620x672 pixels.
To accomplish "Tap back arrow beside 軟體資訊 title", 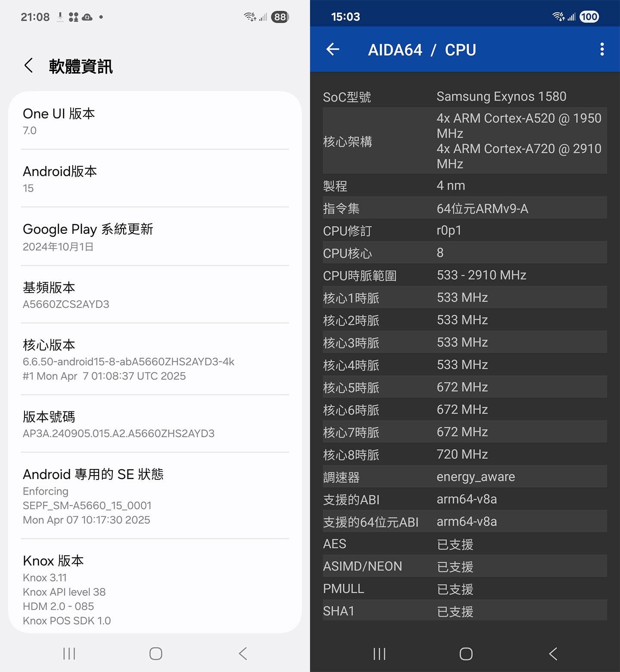I will click(x=28, y=66).
